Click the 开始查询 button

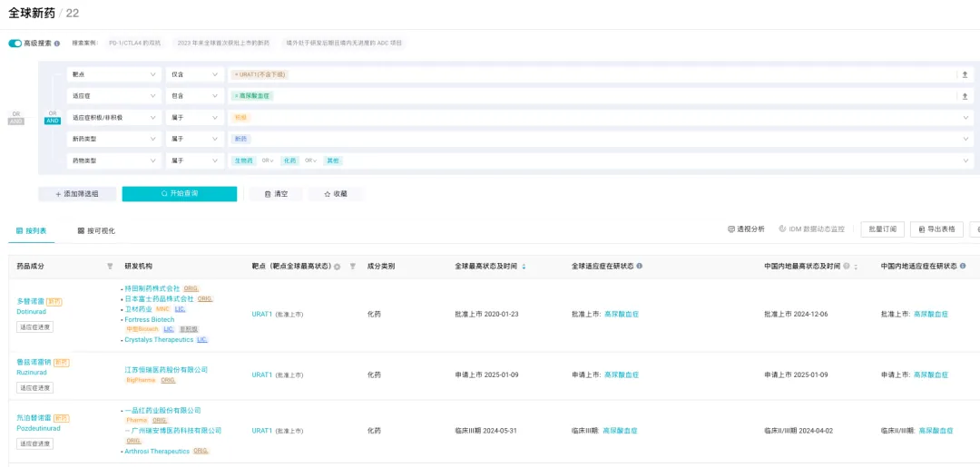[x=179, y=194]
